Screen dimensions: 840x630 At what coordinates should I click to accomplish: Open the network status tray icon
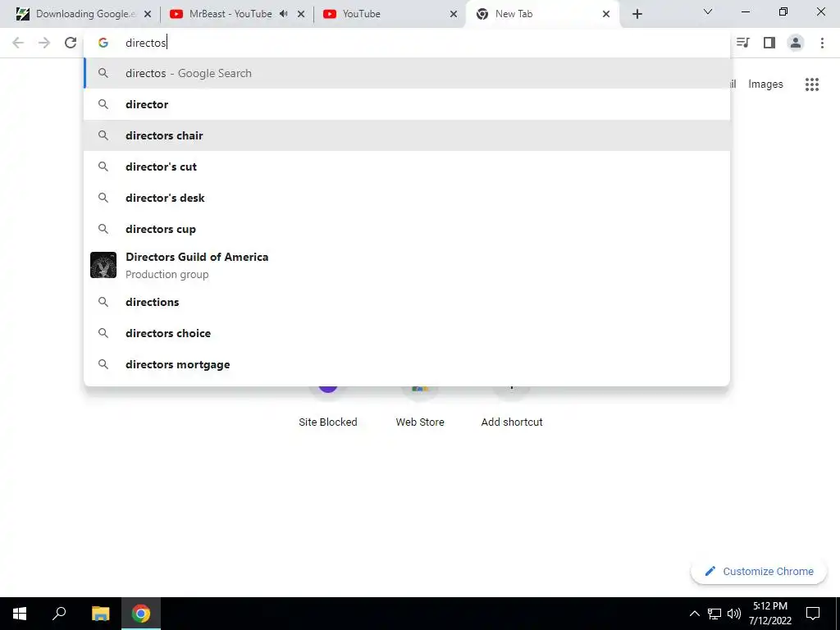click(714, 614)
